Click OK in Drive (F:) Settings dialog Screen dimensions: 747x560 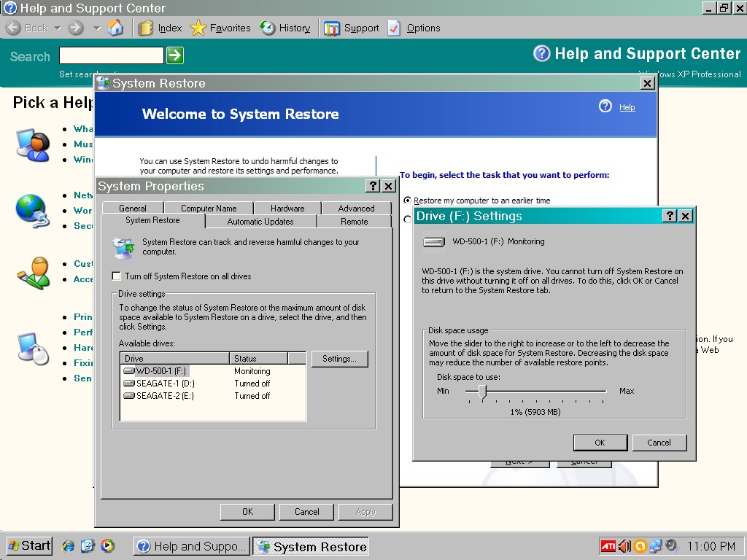[600, 443]
